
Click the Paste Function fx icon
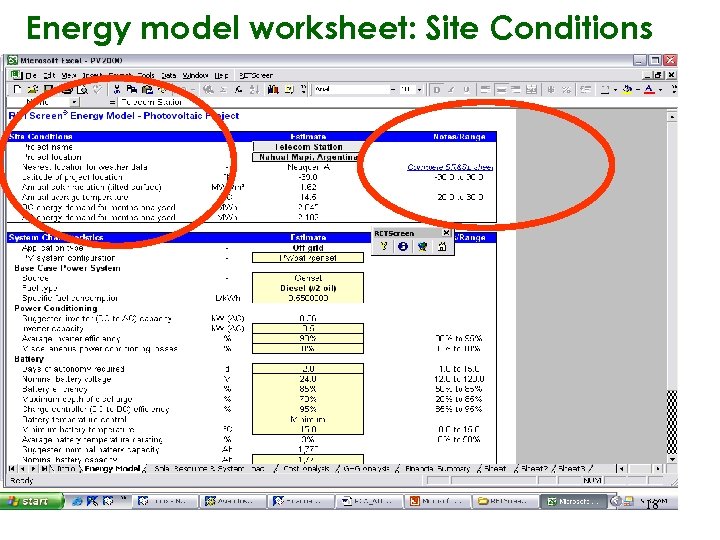(x=238, y=90)
